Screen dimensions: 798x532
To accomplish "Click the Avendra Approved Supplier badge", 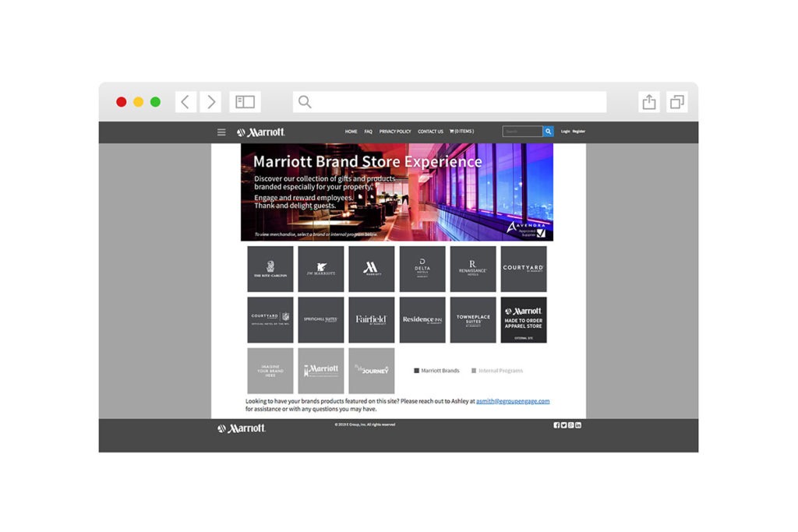I will pos(528,229).
